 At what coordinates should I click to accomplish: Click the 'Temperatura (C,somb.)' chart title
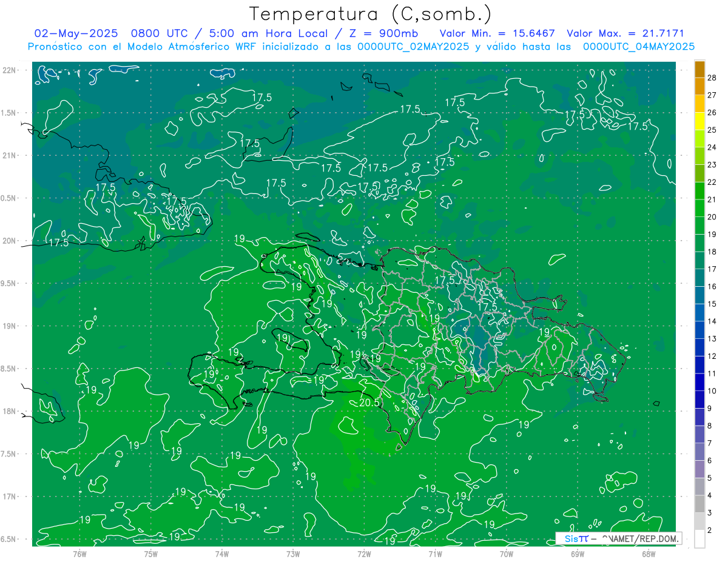coord(371,15)
